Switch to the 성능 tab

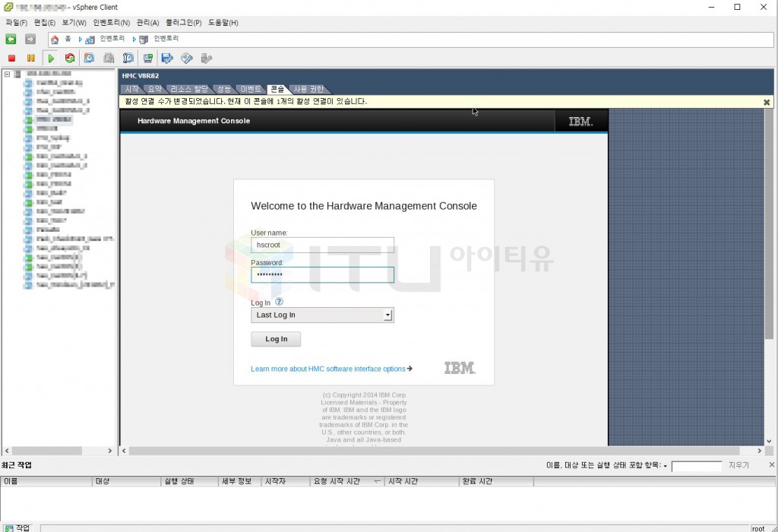223,90
